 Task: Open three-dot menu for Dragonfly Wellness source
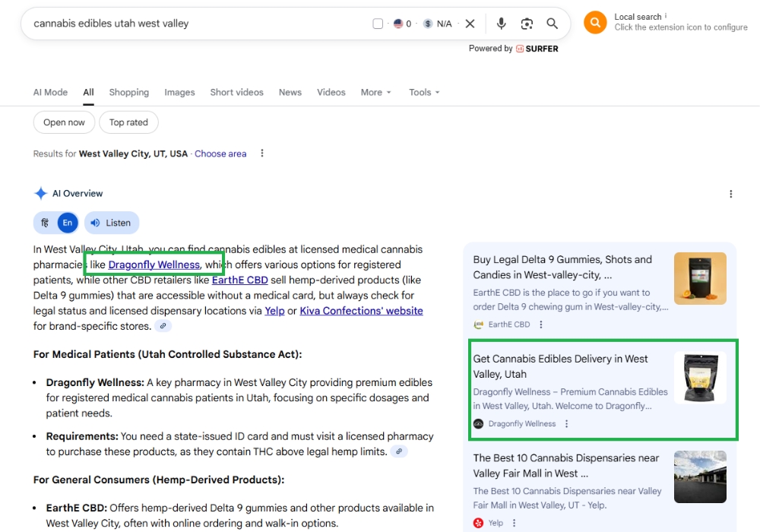tap(567, 423)
